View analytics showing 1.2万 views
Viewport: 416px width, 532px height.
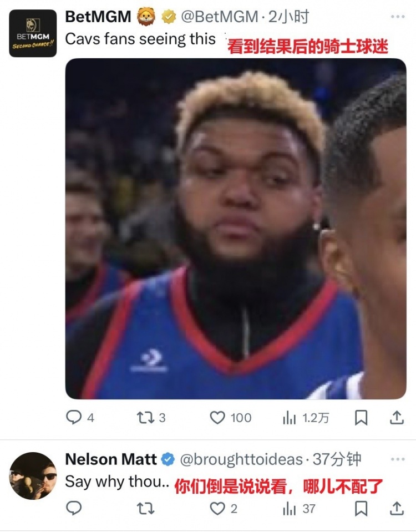[x=306, y=418]
